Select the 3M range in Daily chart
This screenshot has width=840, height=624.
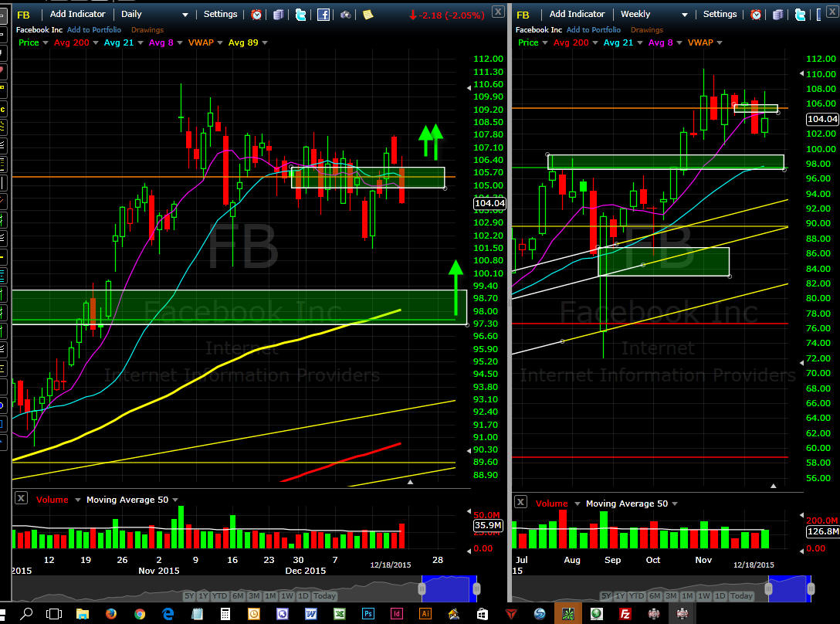click(x=254, y=596)
